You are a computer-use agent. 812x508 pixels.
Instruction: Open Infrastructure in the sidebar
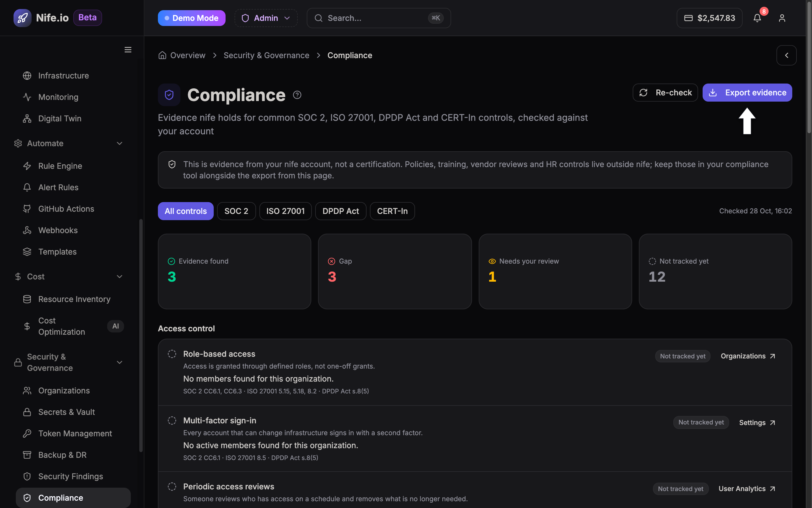point(73,76)
